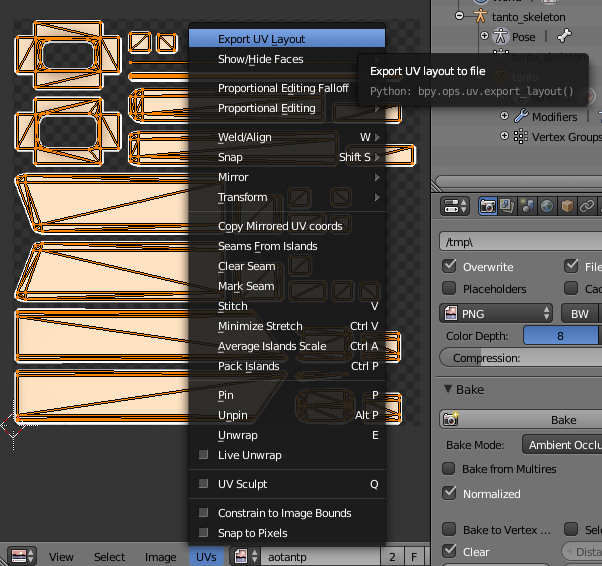Viewport: 602px width, 566px height.
Task: Click the Pose figure icon
Action: (501, 36)
